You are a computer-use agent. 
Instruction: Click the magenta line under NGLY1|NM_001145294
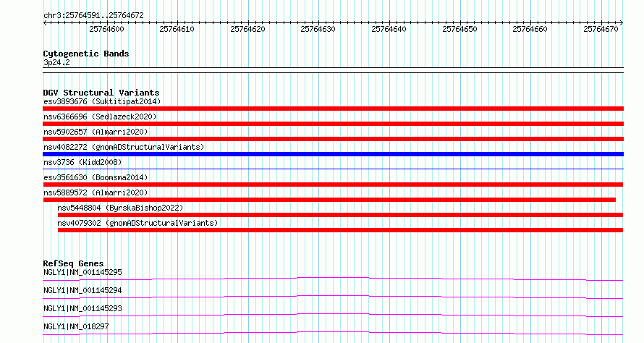333,297
